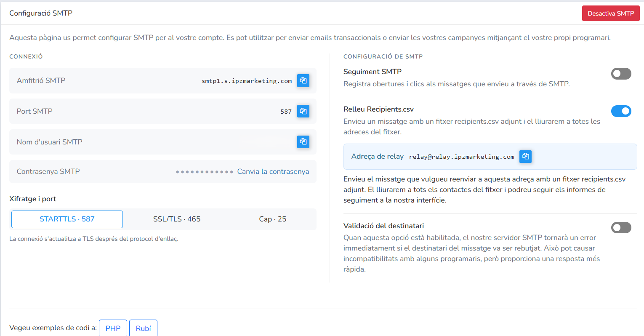Open the Canvia la contrasenya link
This screenshot has height=336, width=644.
coord(273,171)
